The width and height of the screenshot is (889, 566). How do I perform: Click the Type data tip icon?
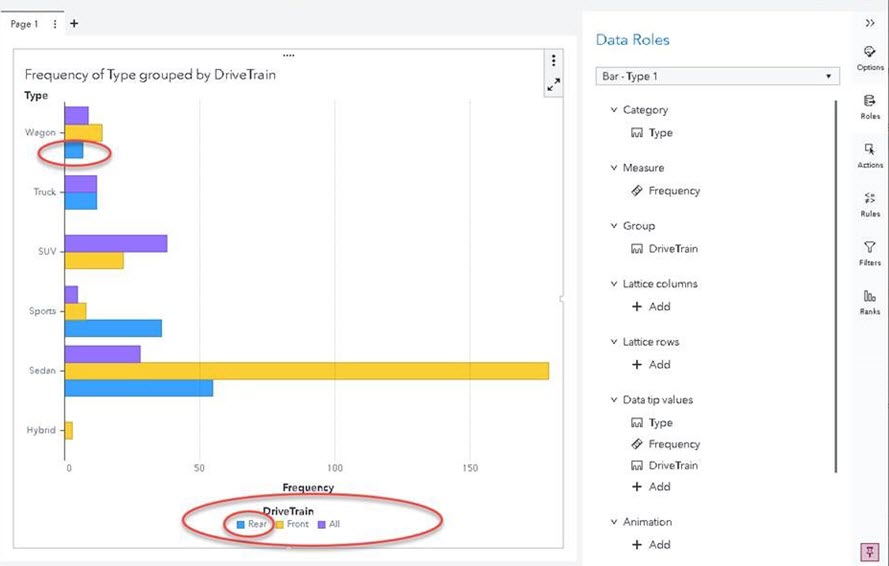[x=637, y=423]
